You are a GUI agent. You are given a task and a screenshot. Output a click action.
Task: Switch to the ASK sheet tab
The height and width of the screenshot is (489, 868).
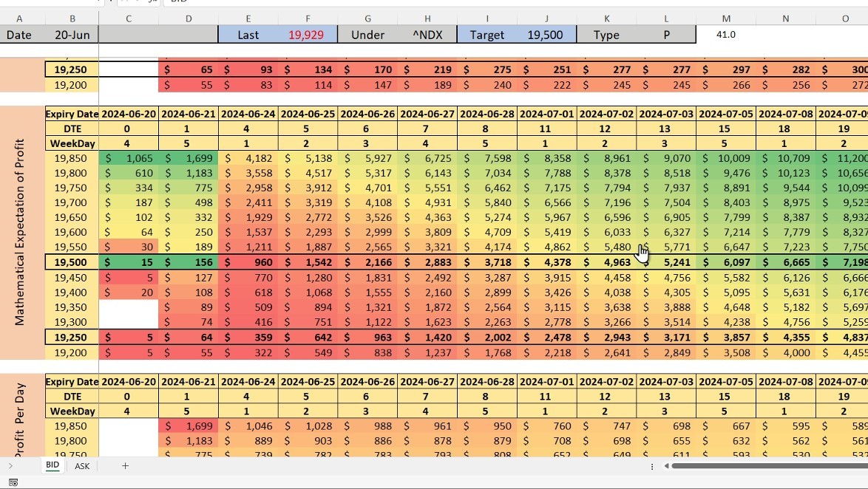point(81,465)
